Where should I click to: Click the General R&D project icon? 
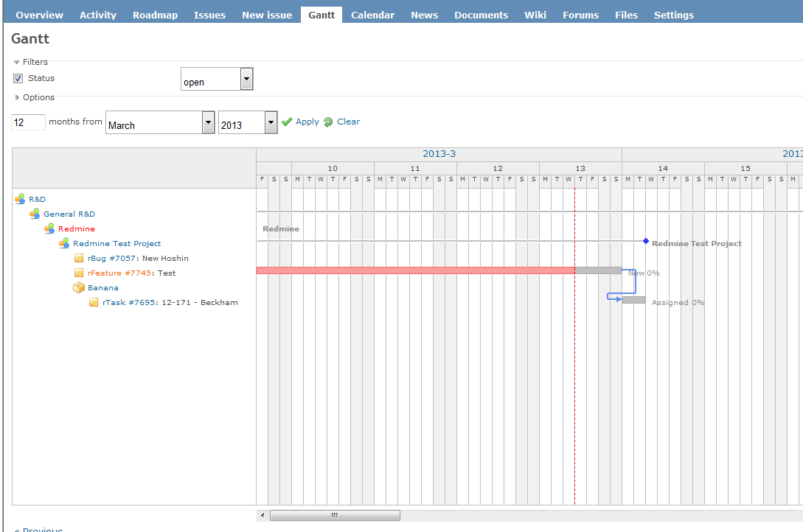pos(35,214)
